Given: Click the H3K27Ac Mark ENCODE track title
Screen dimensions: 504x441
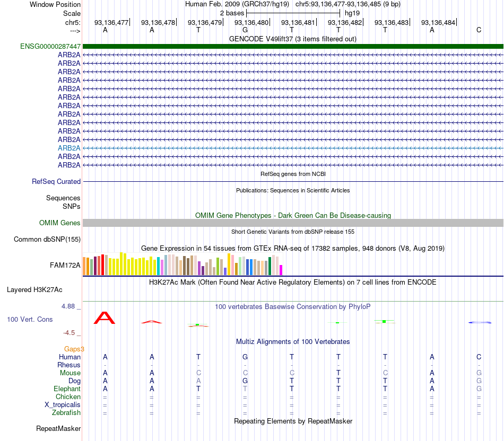Looking at the screenshot, I should click(x=293, y=283).
